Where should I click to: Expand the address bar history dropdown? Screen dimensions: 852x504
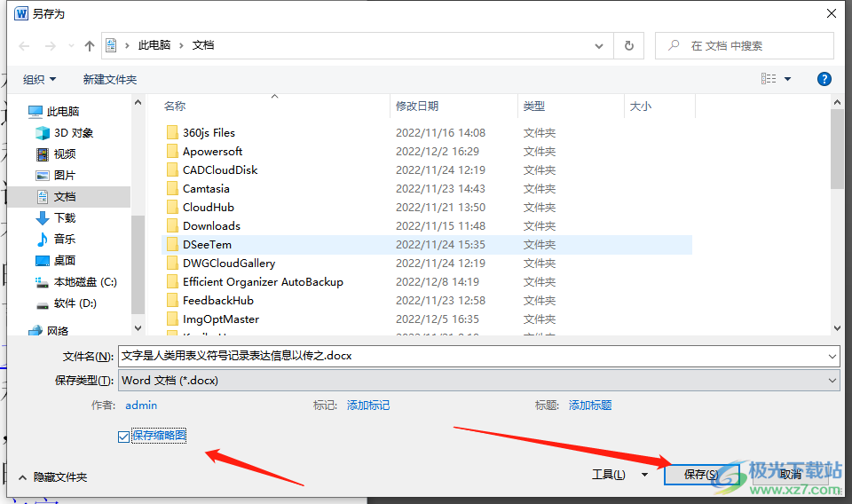(599, 46)
